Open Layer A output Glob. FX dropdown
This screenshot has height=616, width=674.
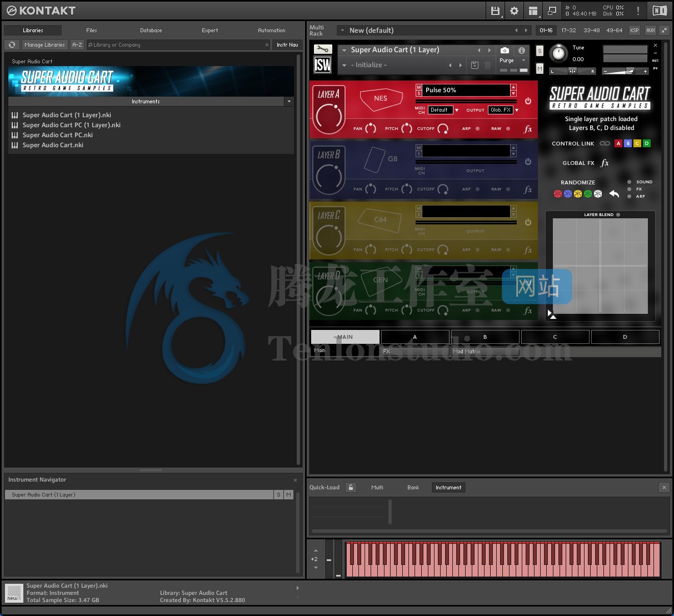coord(504,110)
